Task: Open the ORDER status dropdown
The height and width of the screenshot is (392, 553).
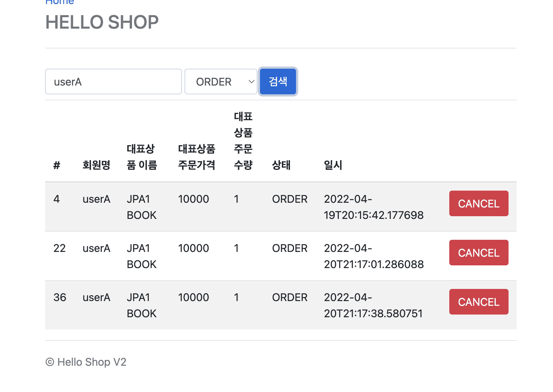Action: 221,82
